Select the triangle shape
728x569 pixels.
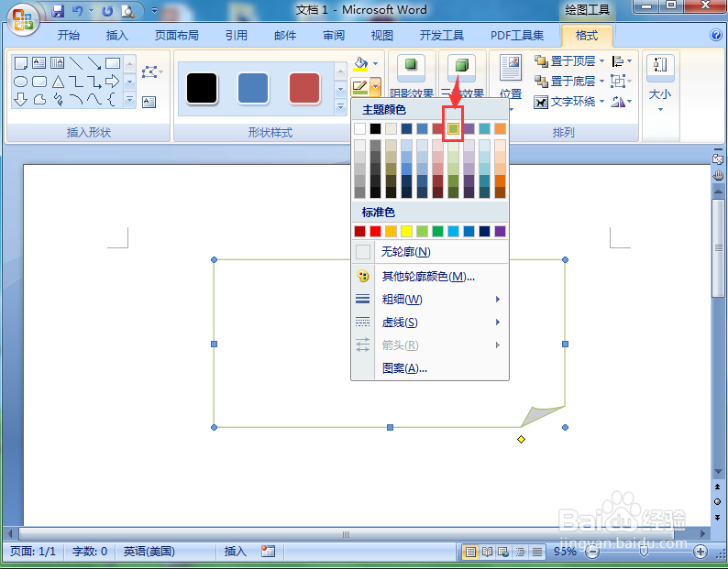pyautogui.click(x=58, y=82)
